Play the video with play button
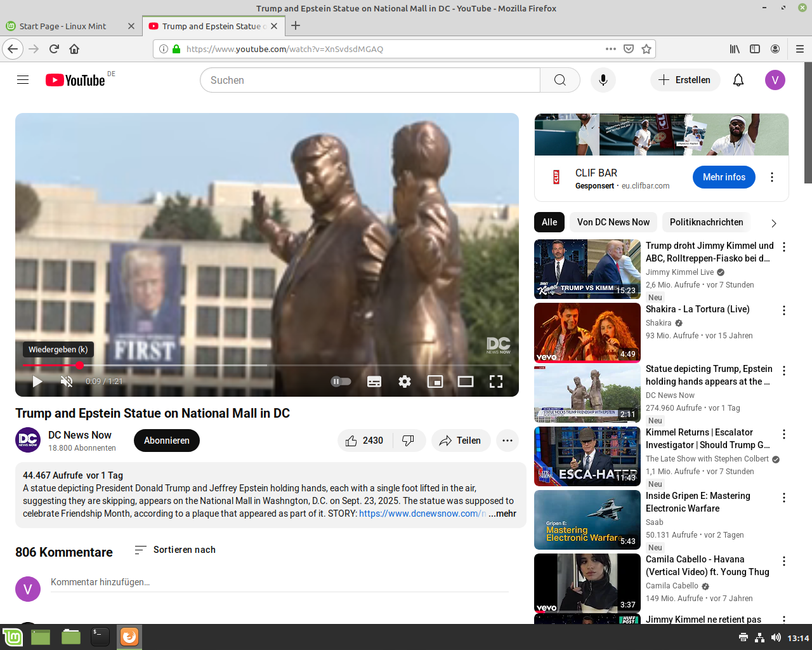Viewport: 812px width, 650px height. [37, 381]
